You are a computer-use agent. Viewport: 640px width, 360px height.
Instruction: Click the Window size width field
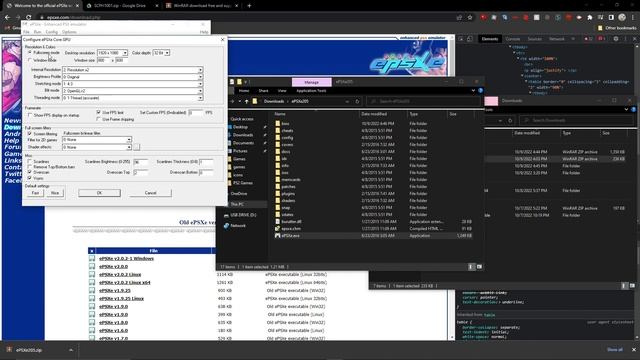pos(103,60)
